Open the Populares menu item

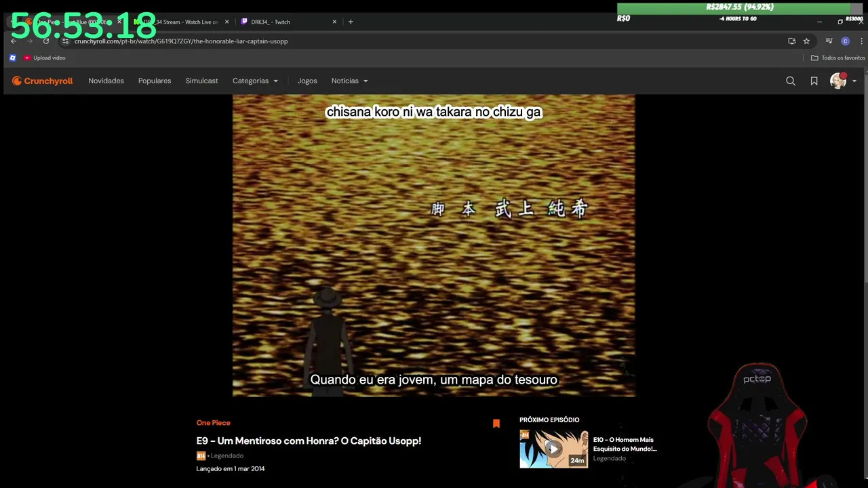155,81
